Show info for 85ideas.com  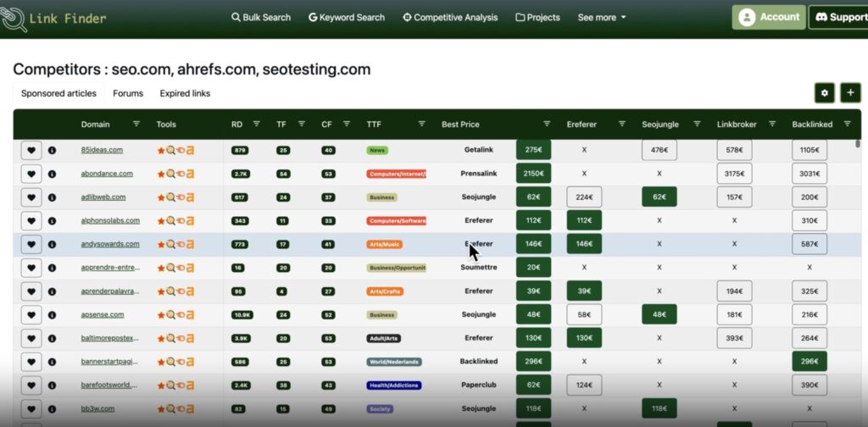coord(52,151)
